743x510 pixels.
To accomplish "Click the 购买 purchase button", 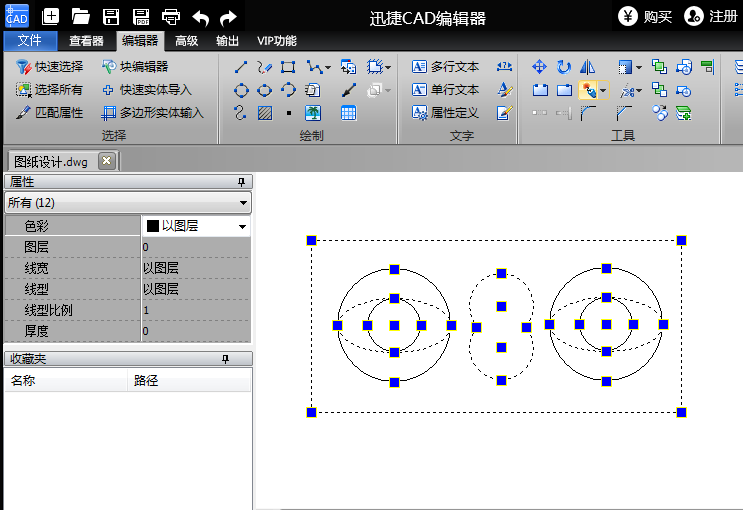I will [645, 16].
